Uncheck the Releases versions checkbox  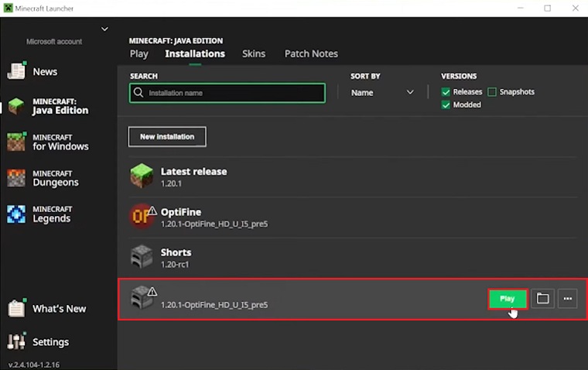click(x=446, y=92)
